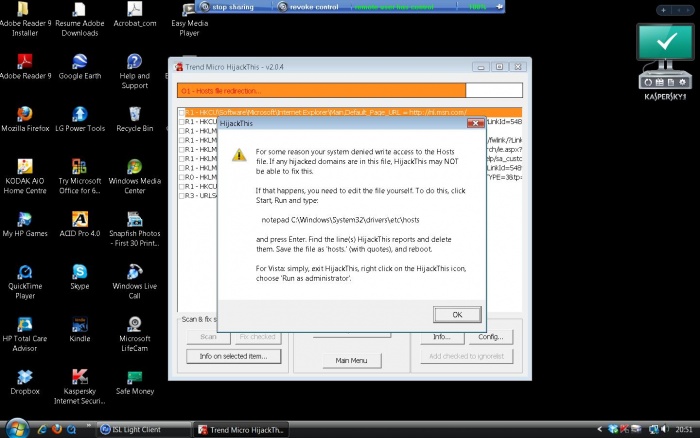Open Safe Money desktop shortcut
This screenshot has height=438, width=700.
(134, 382)
